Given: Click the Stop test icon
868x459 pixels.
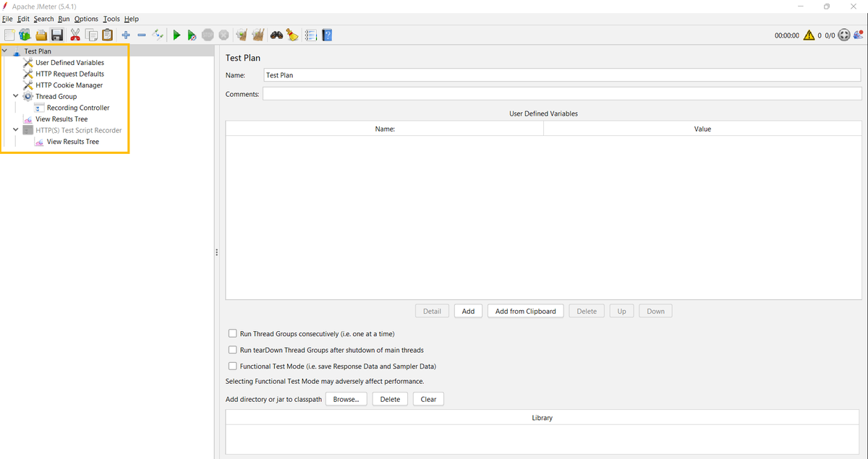Looking at the screenshot, I should point(208,35).
